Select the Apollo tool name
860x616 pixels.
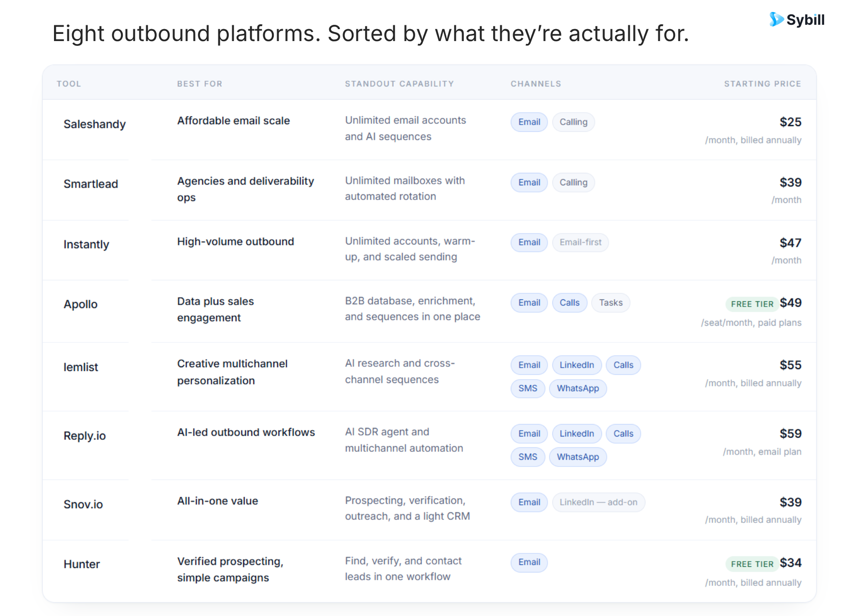point(81,304)
